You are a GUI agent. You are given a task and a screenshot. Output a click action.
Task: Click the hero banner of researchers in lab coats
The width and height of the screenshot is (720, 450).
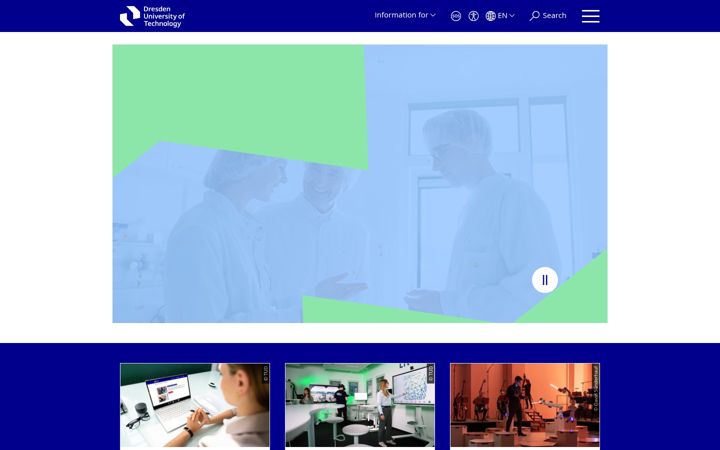(360, 184)
